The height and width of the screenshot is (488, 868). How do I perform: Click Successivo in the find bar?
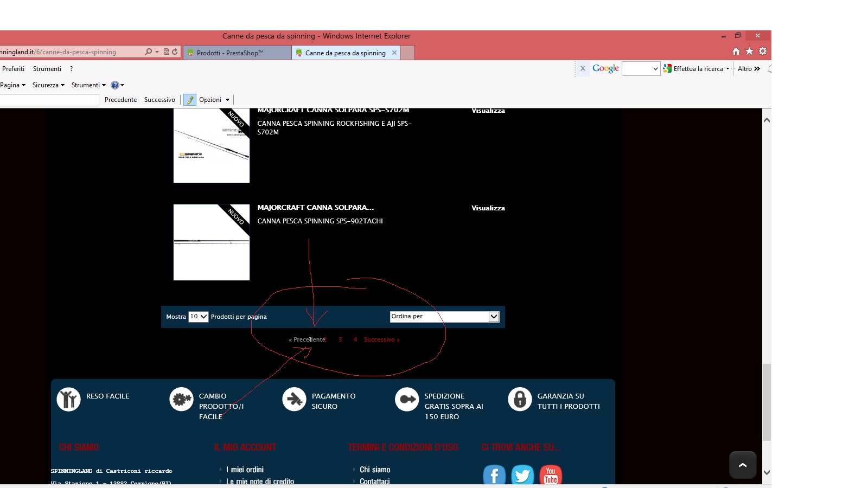(159, 100)
